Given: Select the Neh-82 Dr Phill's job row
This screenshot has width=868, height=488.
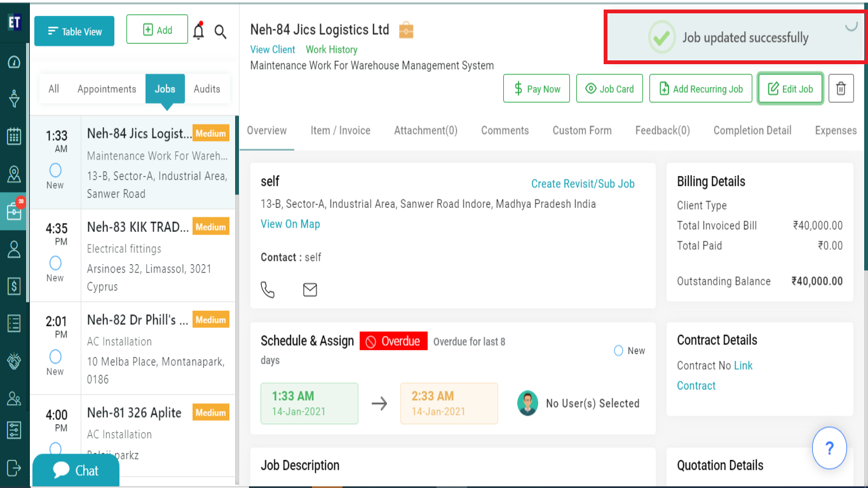Looking at the screenshot, I should point(132,348).
